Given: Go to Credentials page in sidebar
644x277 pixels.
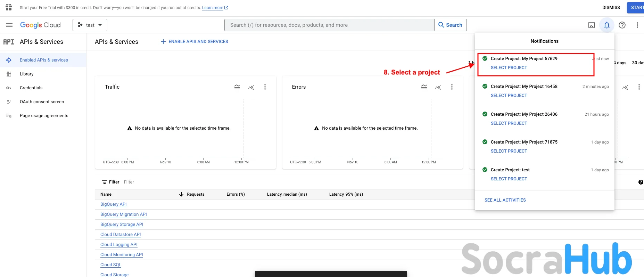Looking at the screenshot, I should click(31, 88).
